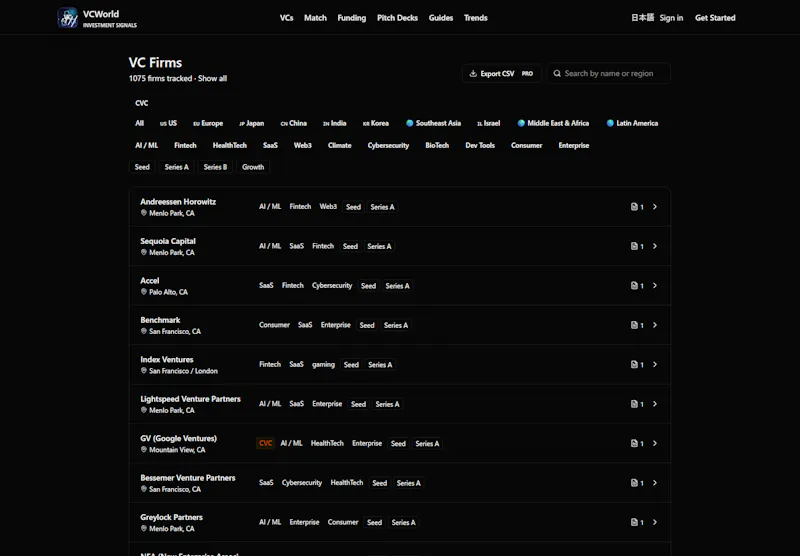Click Greylock Partners document icon
Viewport: 800px width, 556px height.
coord(634,522)
